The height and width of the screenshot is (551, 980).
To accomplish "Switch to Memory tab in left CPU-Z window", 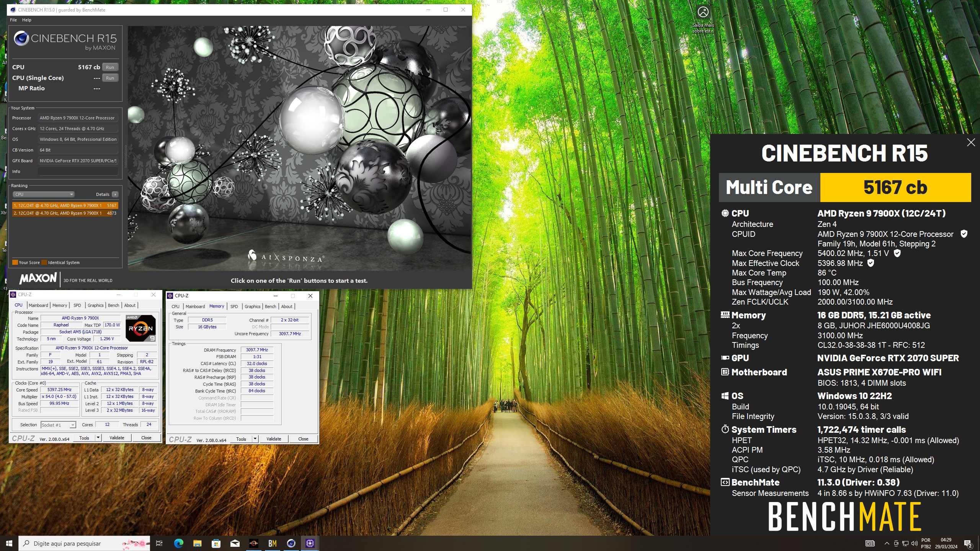I will (x=60, y=305).
